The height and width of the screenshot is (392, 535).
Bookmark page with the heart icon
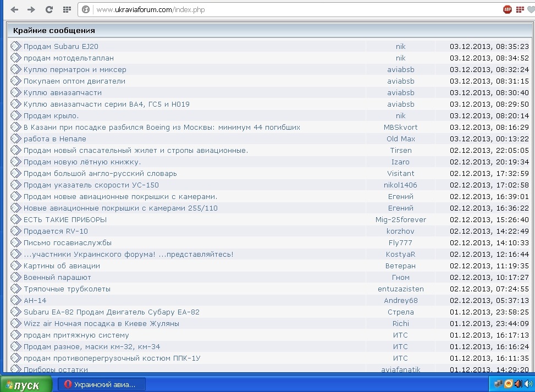pyautogui.click(x=531, y=9)
